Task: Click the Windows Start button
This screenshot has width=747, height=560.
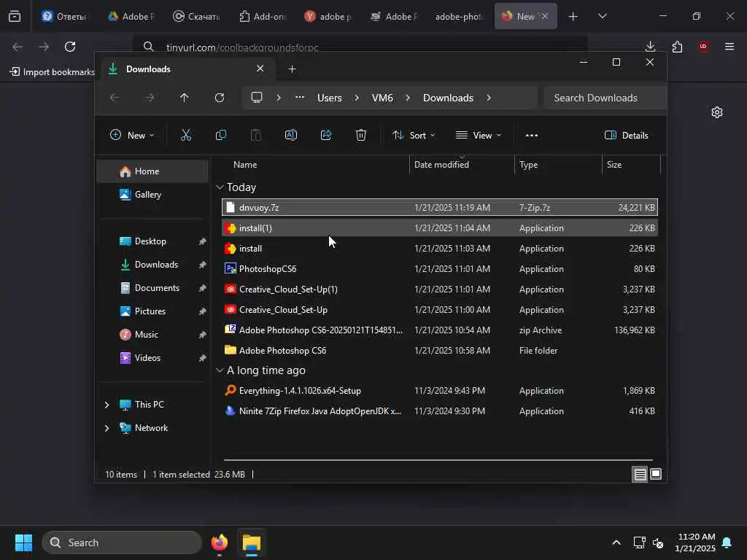Action: point(23,542)
